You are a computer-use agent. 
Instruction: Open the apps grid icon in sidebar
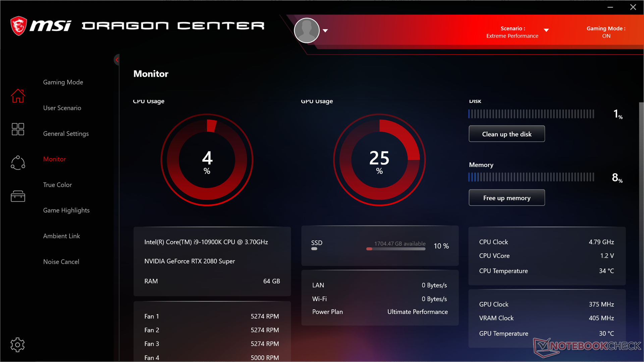18,129
